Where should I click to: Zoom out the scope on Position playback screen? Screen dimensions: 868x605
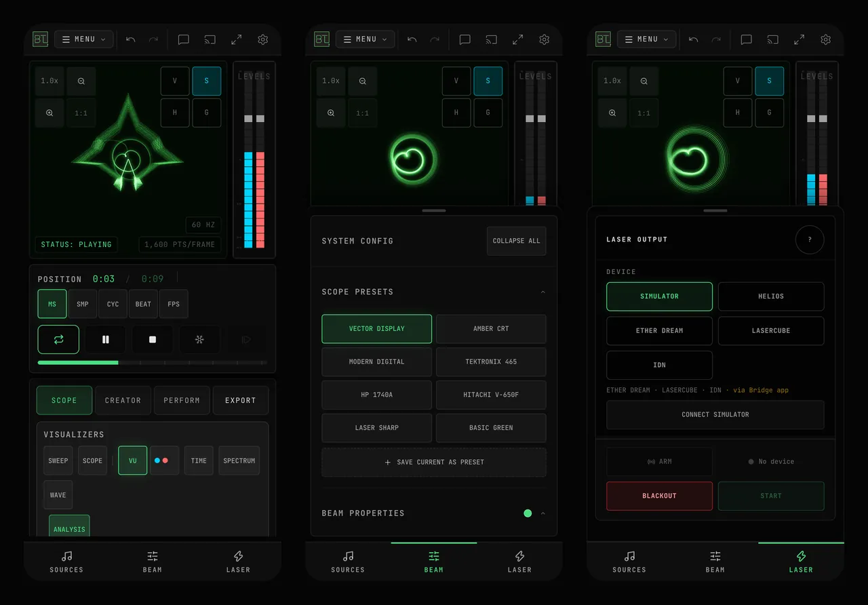point(81,81)
